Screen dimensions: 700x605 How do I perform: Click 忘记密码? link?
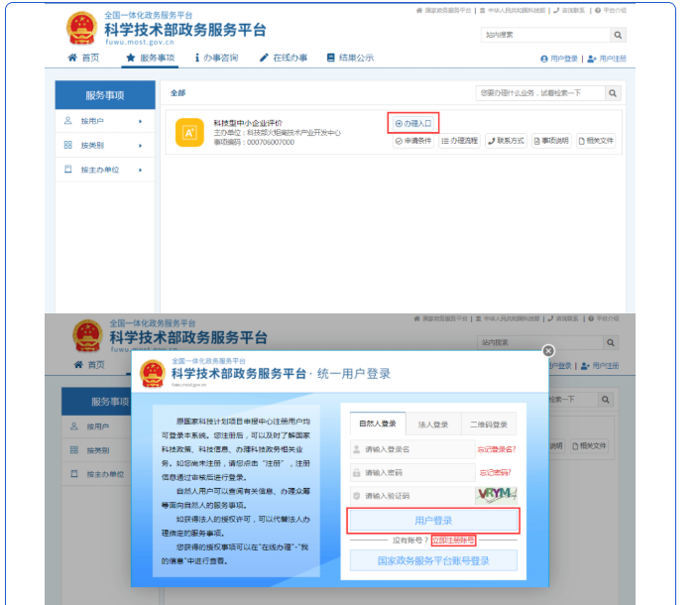[x=495, y=472]
